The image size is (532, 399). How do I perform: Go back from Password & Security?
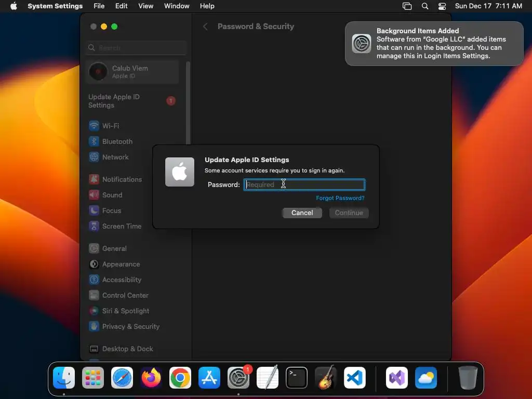(205, 26)
